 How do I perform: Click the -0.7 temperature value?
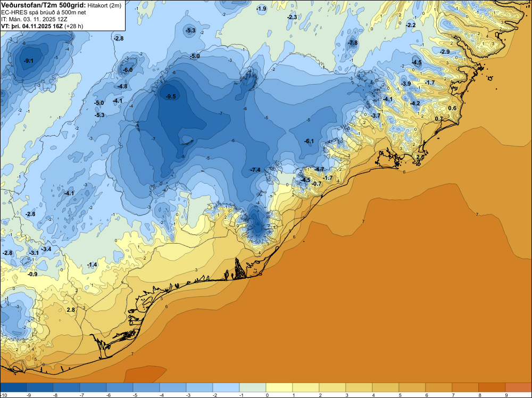(317, 184)
